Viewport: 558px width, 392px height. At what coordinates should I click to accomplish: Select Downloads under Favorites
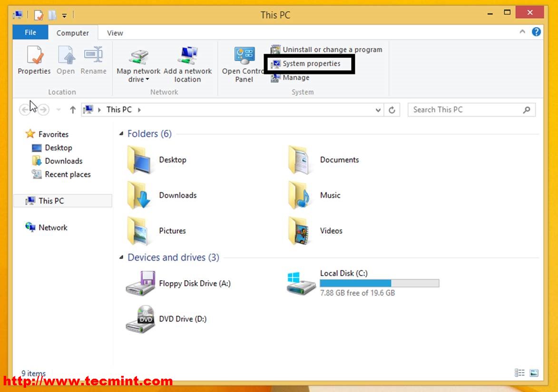[63, 161]
